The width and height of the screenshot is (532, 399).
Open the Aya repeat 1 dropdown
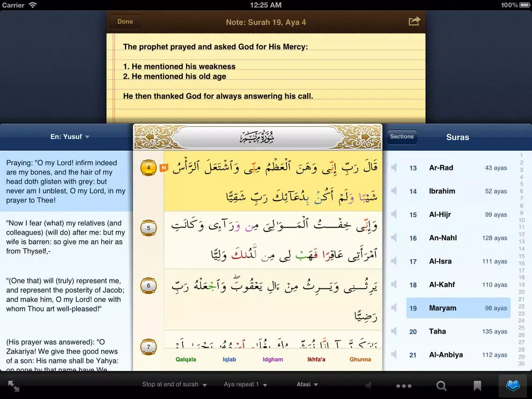[245, 384]
